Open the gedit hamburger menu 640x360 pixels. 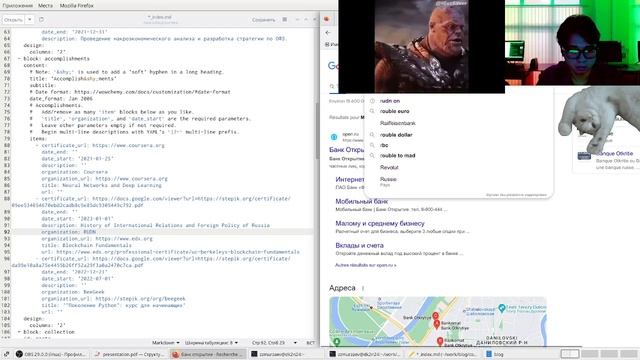(x=285, y=20)
